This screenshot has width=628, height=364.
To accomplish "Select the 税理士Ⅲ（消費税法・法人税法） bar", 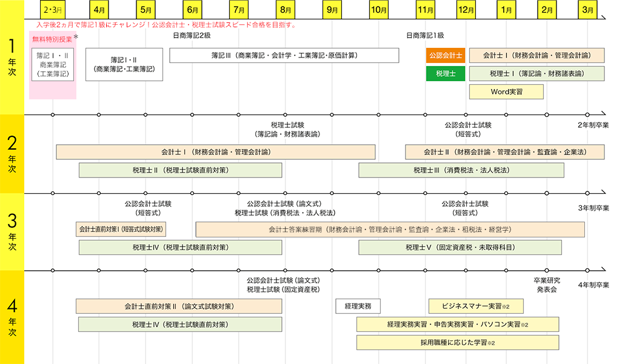I will (x=461, y=170).
